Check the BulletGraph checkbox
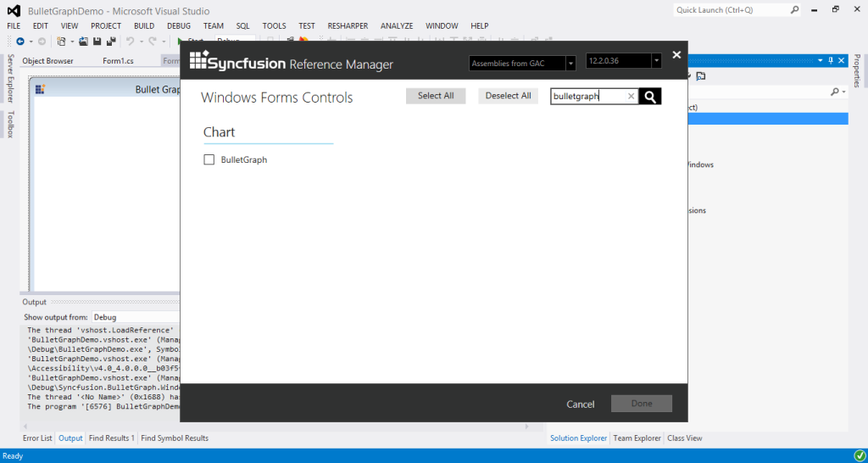Image resolution: width=868 pixels, height=463 pixels. coord(209,160)
